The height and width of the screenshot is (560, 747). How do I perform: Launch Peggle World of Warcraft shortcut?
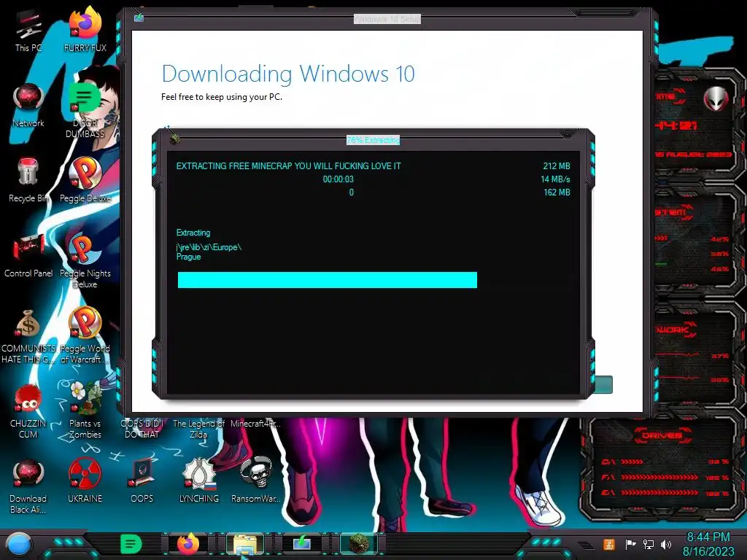point(85,335)
